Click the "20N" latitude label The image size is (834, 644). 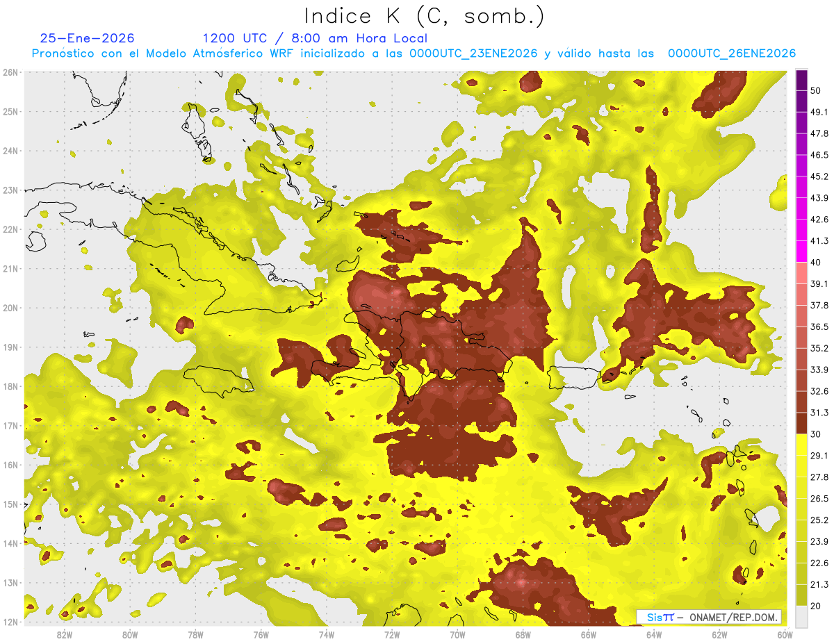click(10, 308)
